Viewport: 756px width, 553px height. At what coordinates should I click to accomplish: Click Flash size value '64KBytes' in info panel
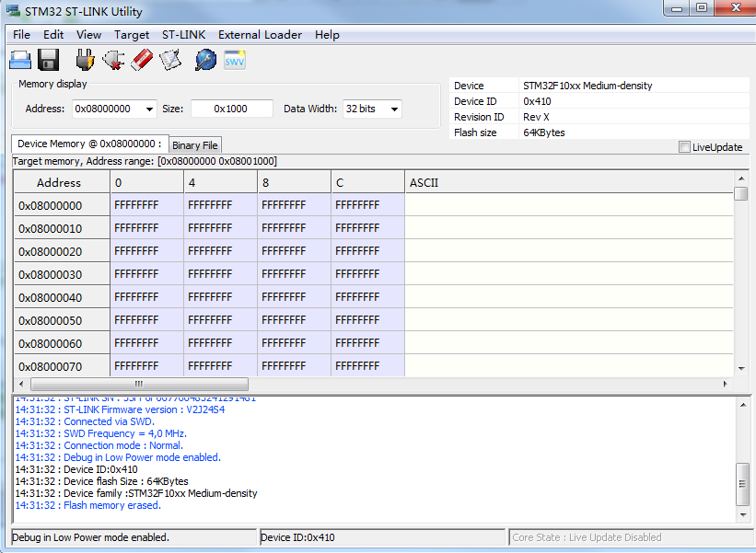click(544, 132)
